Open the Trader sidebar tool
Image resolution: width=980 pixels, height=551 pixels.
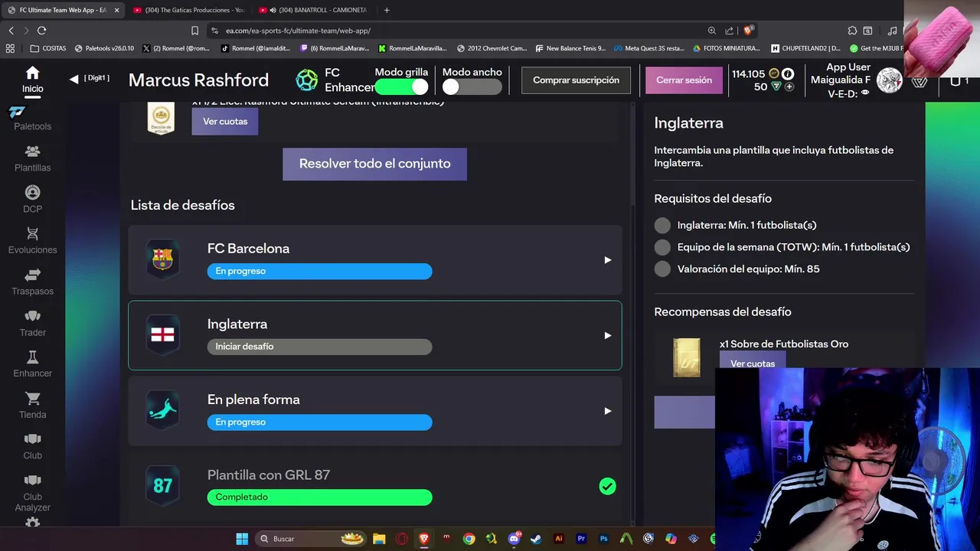(x=32, y=324)
